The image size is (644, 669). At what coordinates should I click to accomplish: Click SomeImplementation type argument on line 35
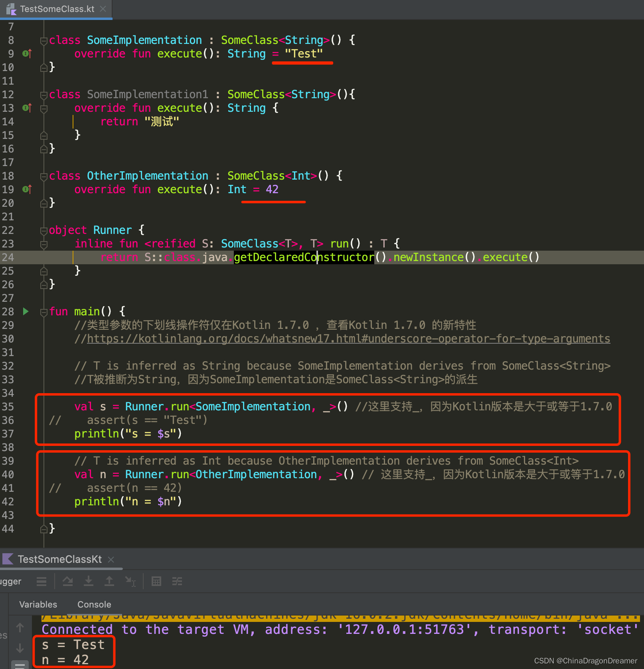point(253,406)
